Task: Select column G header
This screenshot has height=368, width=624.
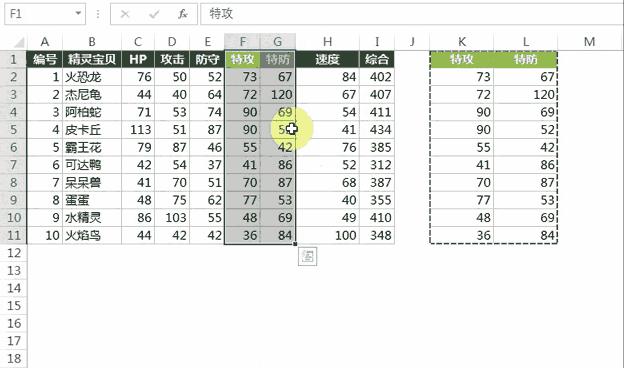Action: point(278,42)
